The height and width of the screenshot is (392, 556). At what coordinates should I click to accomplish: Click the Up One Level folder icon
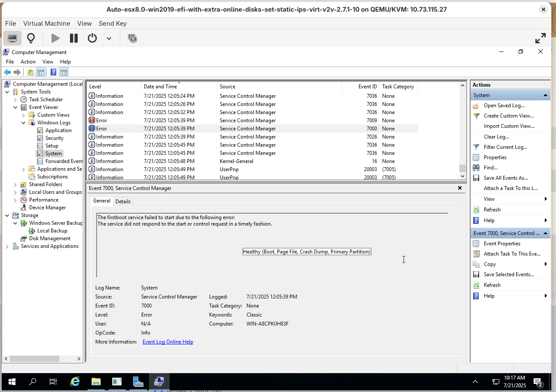pos(30,72)
